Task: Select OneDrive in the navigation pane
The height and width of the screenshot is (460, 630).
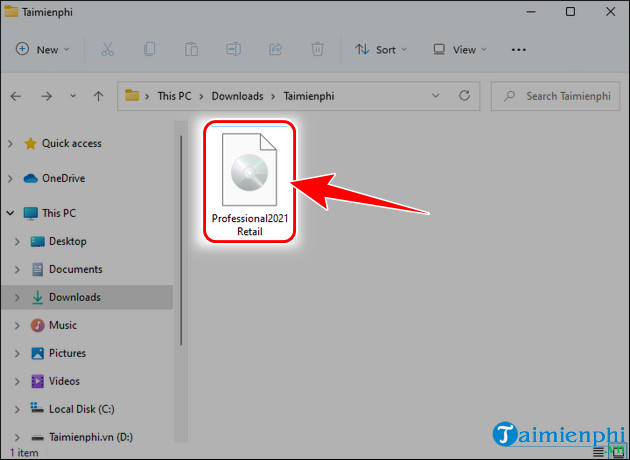Action: click(x=63, y=178)
